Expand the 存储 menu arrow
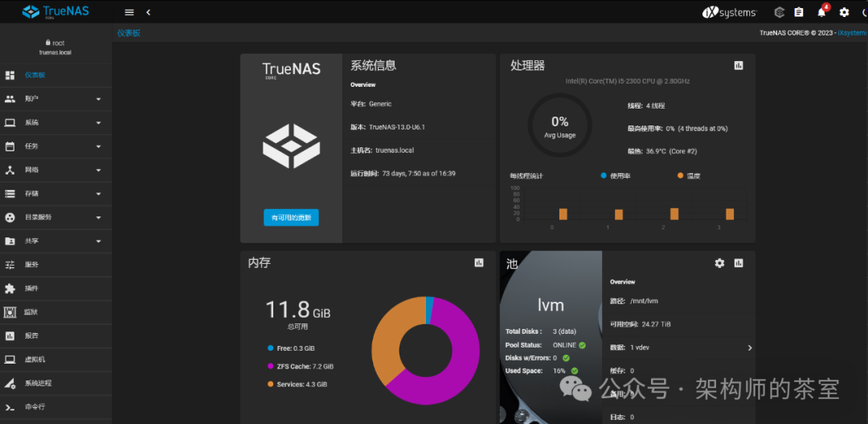 (x=99, y=194)
